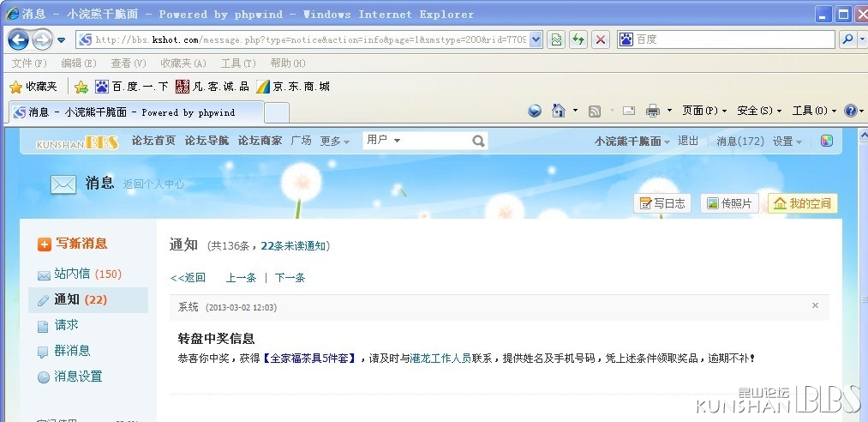Image resolution: width=868 pixels, height=422 pixels.
Task: Select 站内信 in the left sidebar
Action: (72, 274)
